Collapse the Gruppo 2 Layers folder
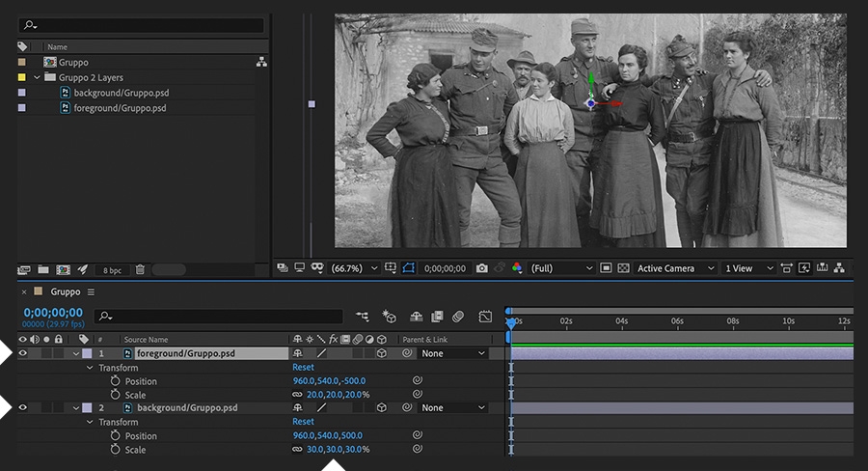Viewport: 868px width, 471px height. tap(38, 77)
